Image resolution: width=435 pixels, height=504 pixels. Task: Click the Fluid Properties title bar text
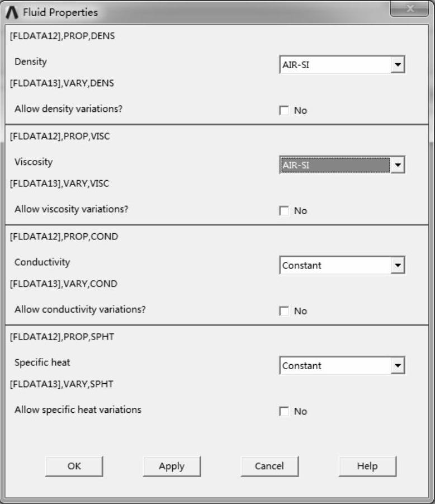point(60,12)
